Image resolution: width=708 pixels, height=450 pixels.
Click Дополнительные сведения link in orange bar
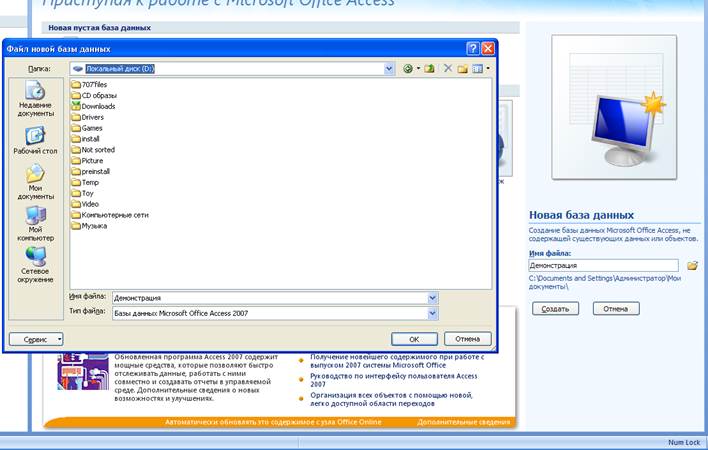click(x=463, y=422)
